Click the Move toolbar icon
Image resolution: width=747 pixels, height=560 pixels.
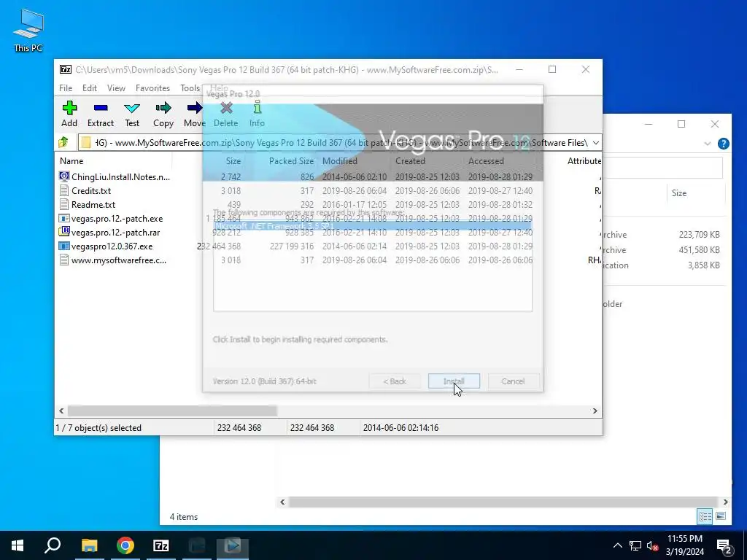[194, 114]
